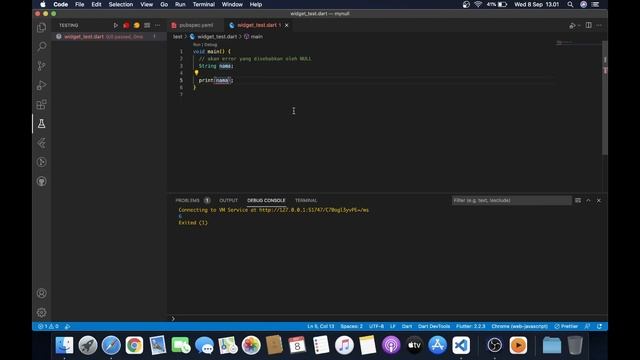
Task: Click Spotlight search in macOS menu bar
Action: point(570,4)
